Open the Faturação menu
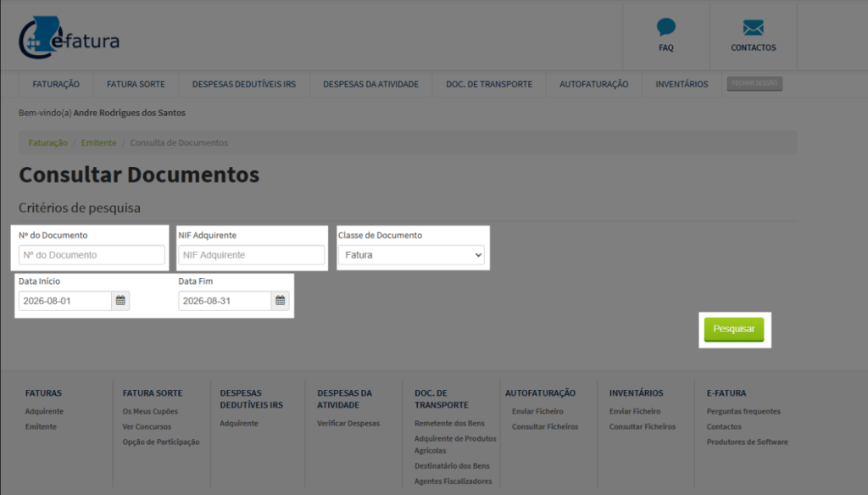This screenshot has width=868, height=495. 56,84
